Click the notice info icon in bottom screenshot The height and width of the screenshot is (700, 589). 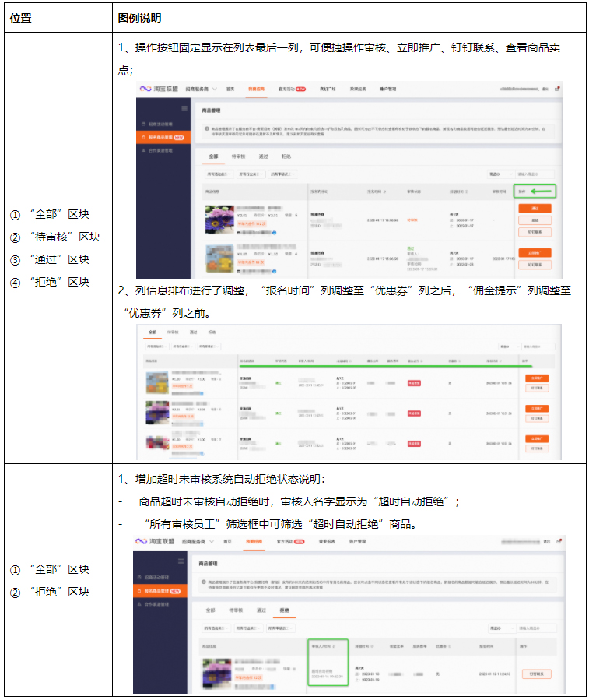[x=204, y=582]
